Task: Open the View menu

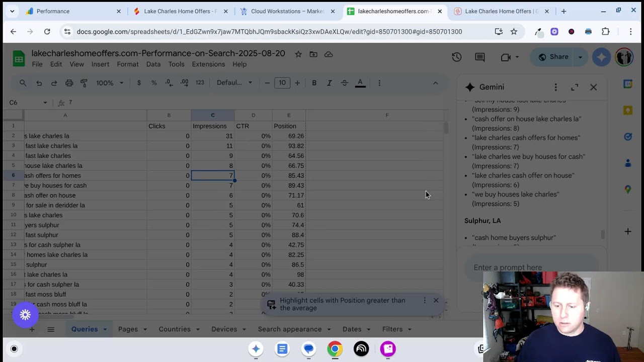Action: point(76,64)
